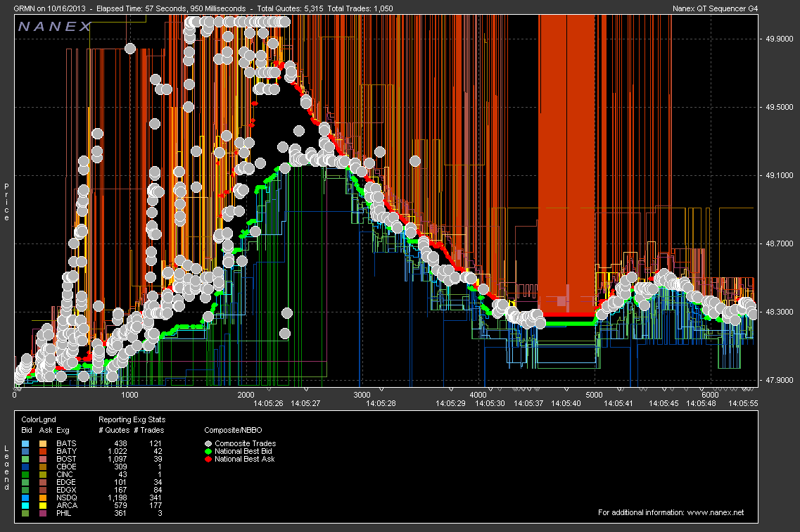Click the # Trades column header
This screenshot has width=800, height=532.
(x=149, y=430)
